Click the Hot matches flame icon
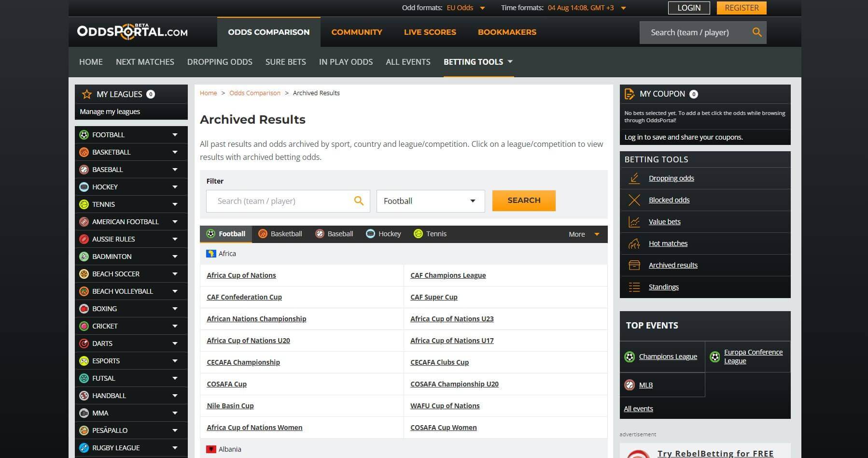This screenshot has height=458, width=868. (634, 243)
